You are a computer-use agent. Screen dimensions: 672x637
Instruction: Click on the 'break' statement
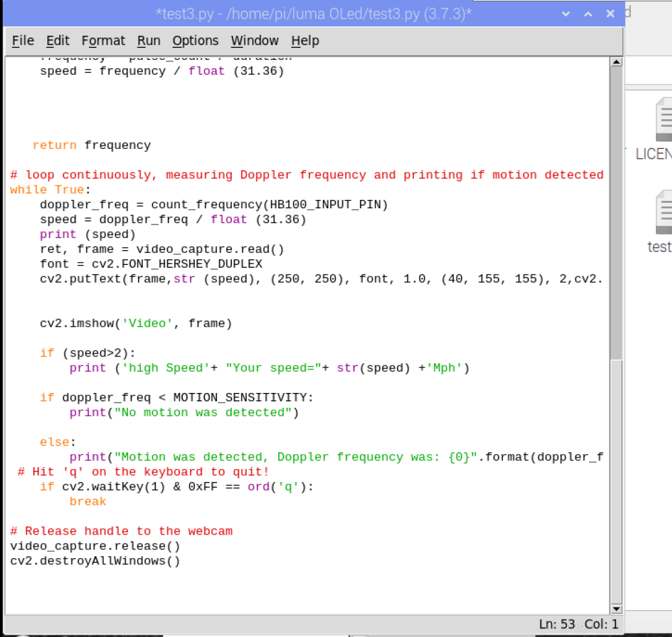(88, 502)
